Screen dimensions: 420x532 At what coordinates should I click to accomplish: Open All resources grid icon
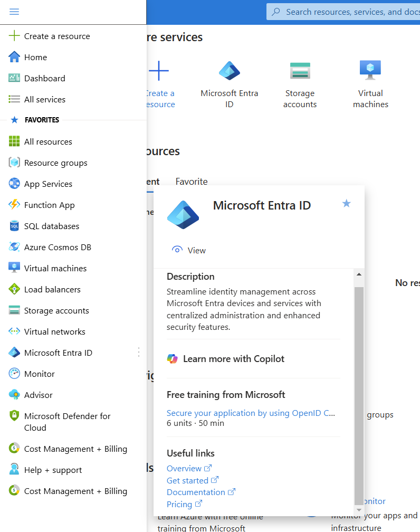(14, 141)
